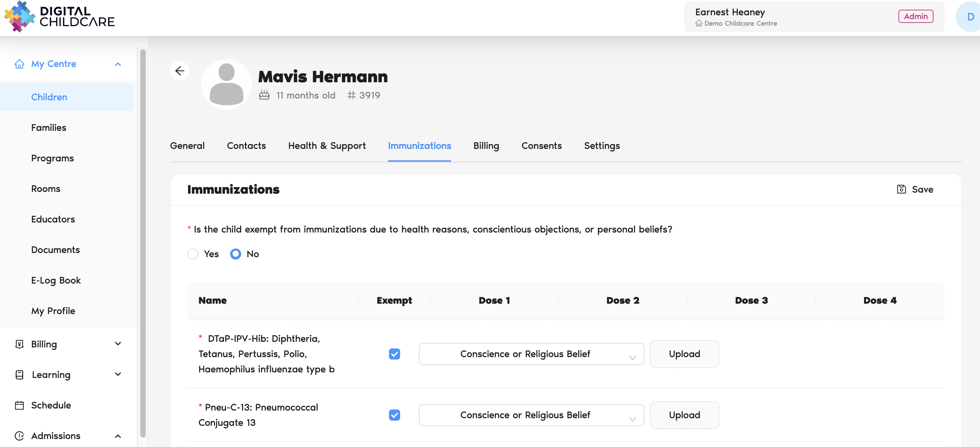980x447 pixels.
Task: Select the No exemption radio button
Action: click(x=236, y=254)
